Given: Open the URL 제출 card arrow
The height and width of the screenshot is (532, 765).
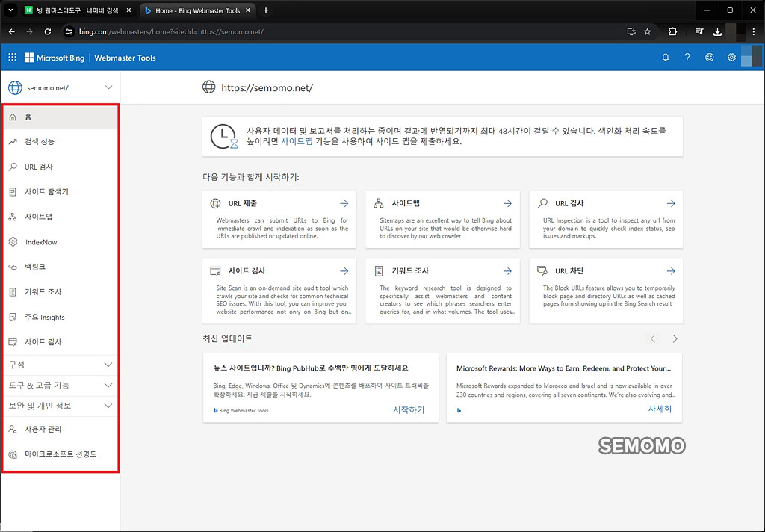Looking at the screenshot, I should tap(344, 203).
